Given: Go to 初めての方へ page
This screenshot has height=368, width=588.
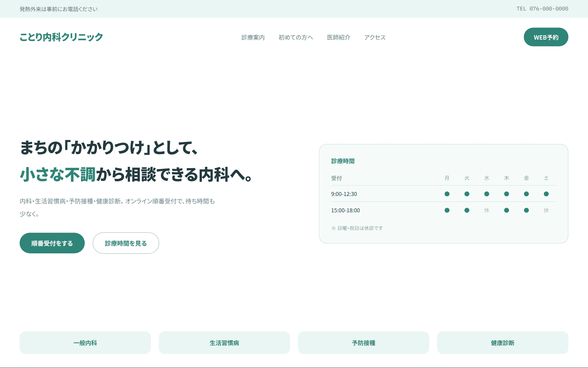Looking at the screenshot, I should click(x=296, y=37).
